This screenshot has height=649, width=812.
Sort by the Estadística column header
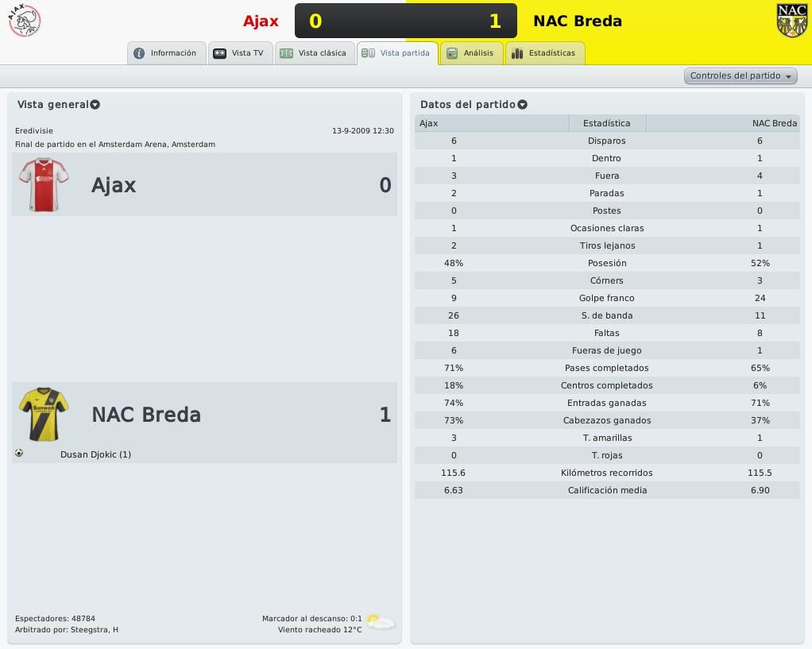(x=607, y=123)
